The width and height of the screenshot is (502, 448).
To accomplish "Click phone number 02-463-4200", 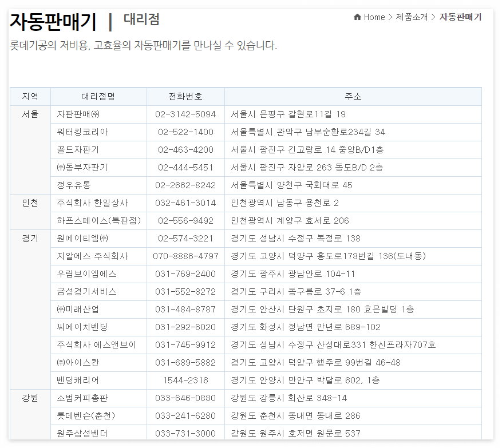I will [x=185, y=150].
